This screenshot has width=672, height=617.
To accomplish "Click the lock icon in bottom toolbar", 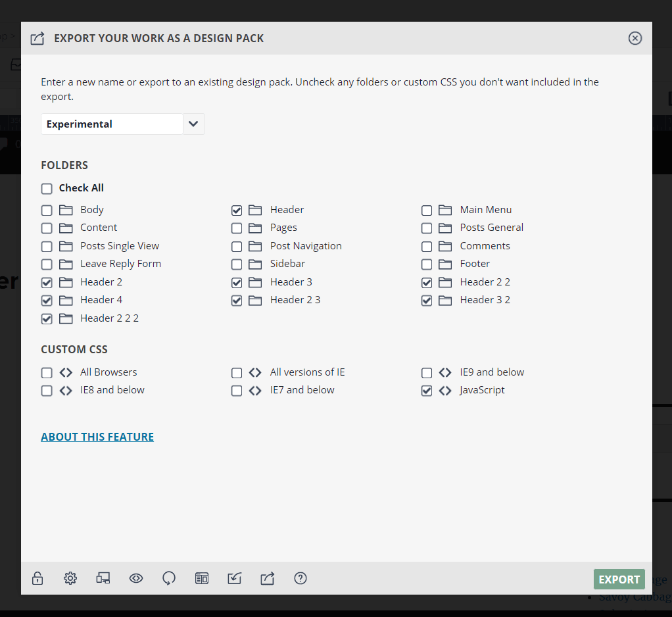I will [37, 578].
